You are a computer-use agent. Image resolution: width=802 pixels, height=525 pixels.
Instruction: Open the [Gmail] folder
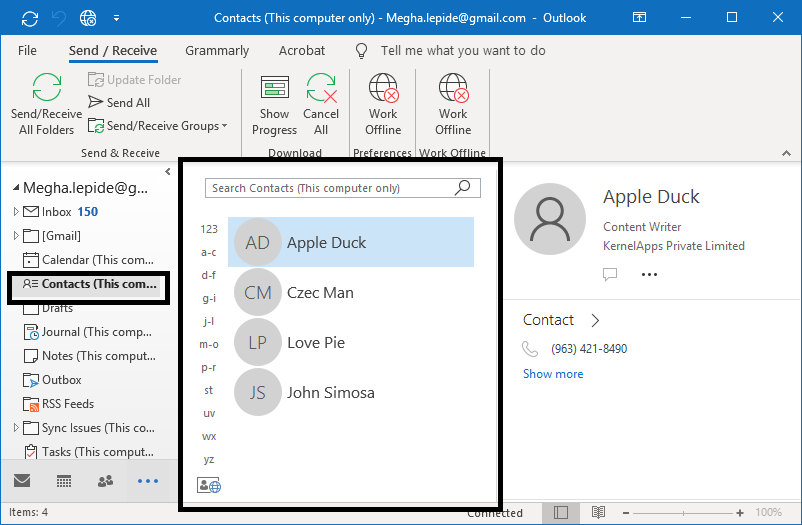point(52,236)
